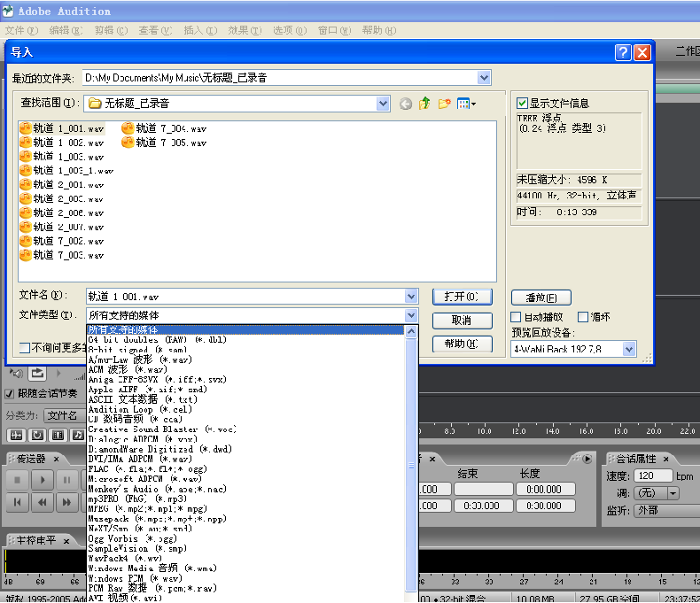
Task: Uncheck the 显示文件信息 checkbox
Action: point(523,103)
